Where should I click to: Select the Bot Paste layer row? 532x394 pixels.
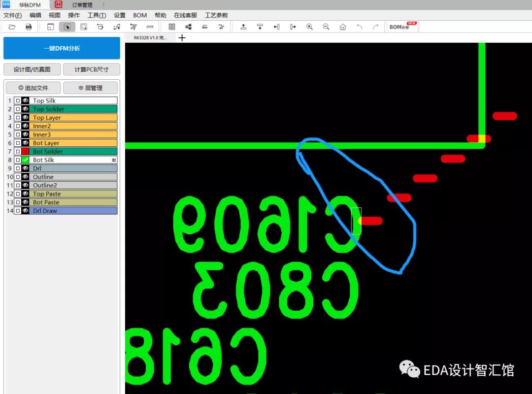click(x=66, y=202)
